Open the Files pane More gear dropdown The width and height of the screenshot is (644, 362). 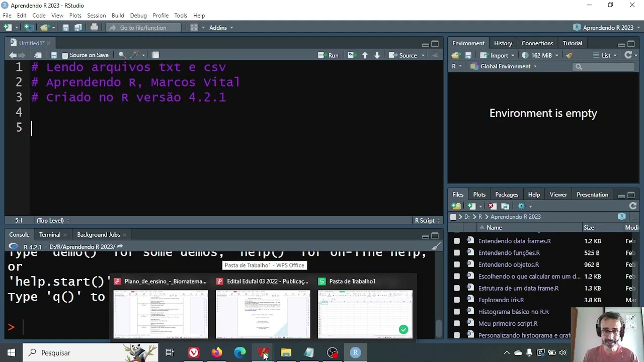(x=524, y=206)
